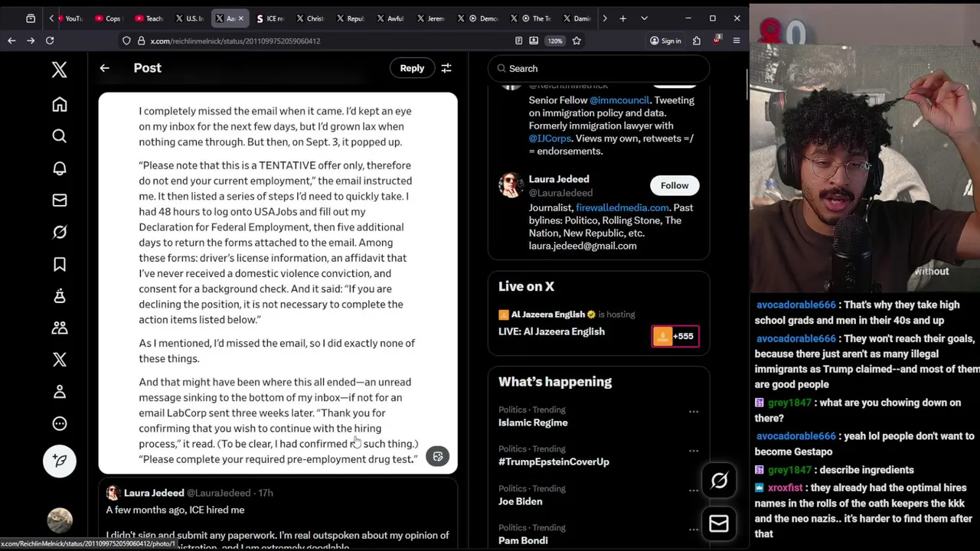The width and height of the screenshot is (980, 551).
Task: Open More options circle icon in sidebar
Action: [60, 424]
